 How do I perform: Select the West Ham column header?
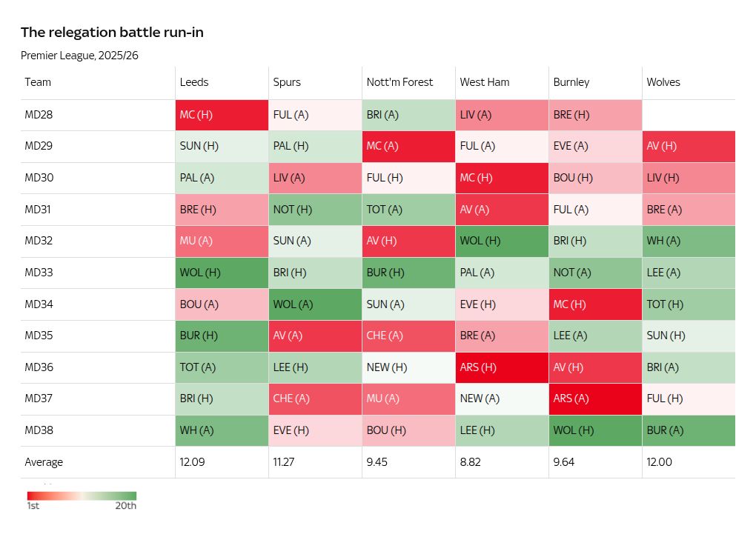[485, 82]
